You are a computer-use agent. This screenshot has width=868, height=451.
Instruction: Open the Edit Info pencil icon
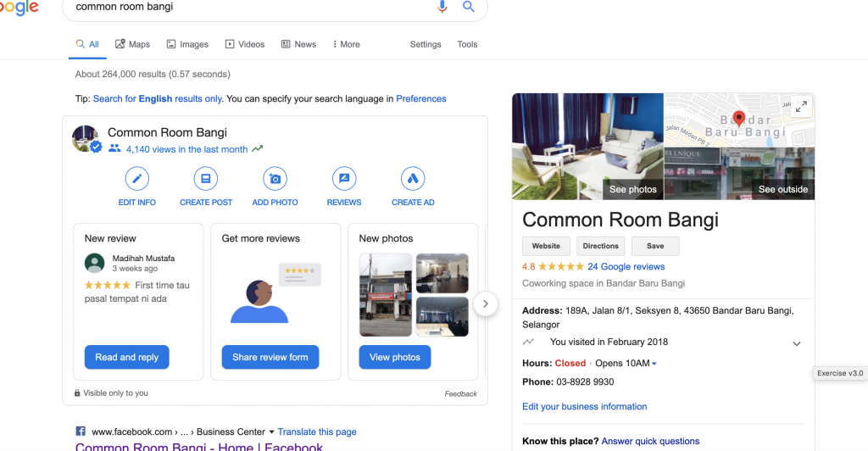[x=136, y=179]
